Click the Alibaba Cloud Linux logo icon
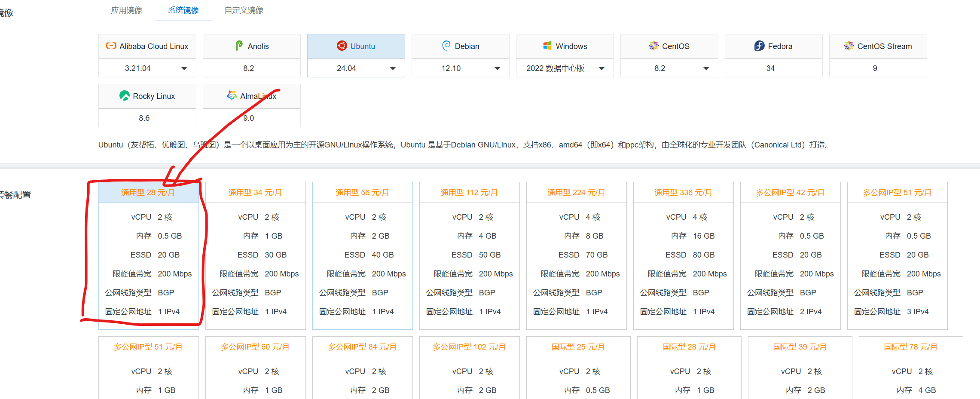 [x=111, y=46]
